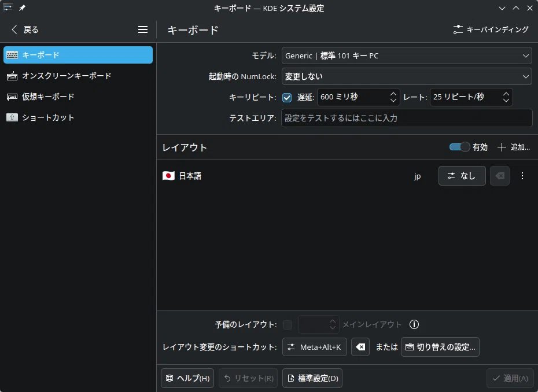
Task: Increase the 遅延 delay value
Action: pyautogui.click(x=393, y=94)
